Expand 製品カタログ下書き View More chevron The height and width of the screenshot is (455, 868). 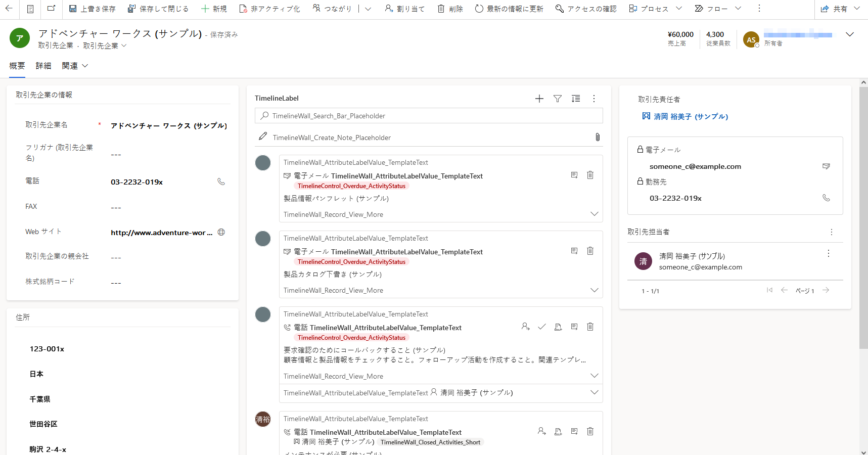pos(595,290)
